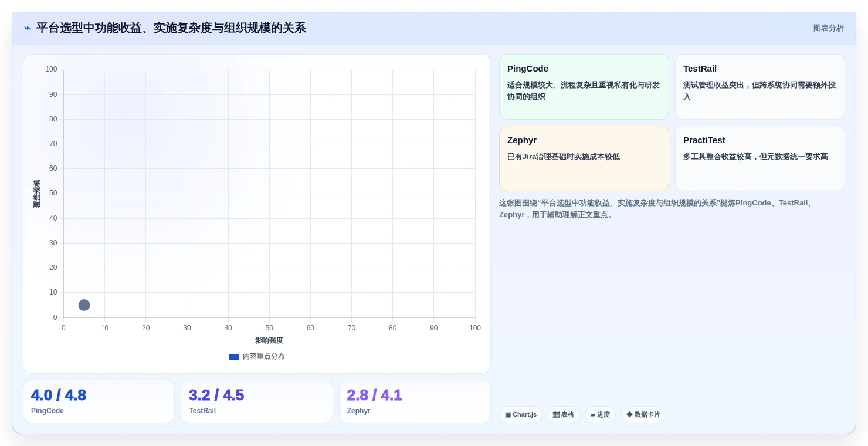This screenshot has height=446, width=868.
Task: Open the TestRail card
Action: pos(760,87)
